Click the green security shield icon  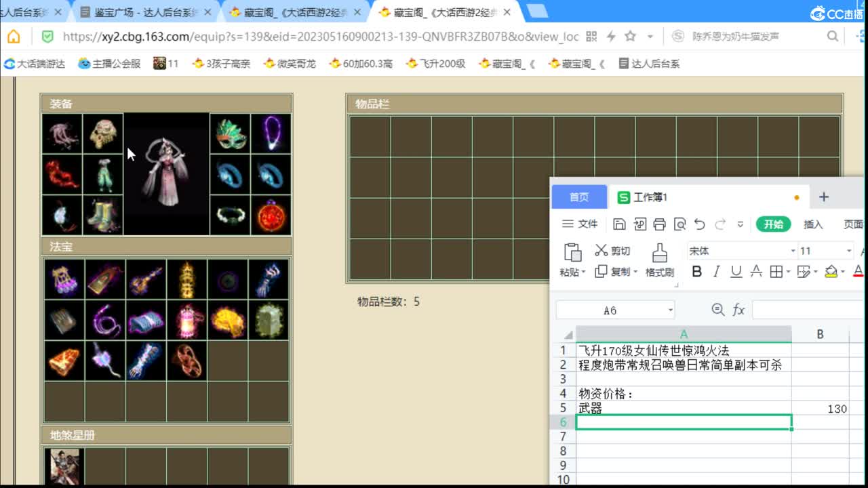[x=47, y=37]
